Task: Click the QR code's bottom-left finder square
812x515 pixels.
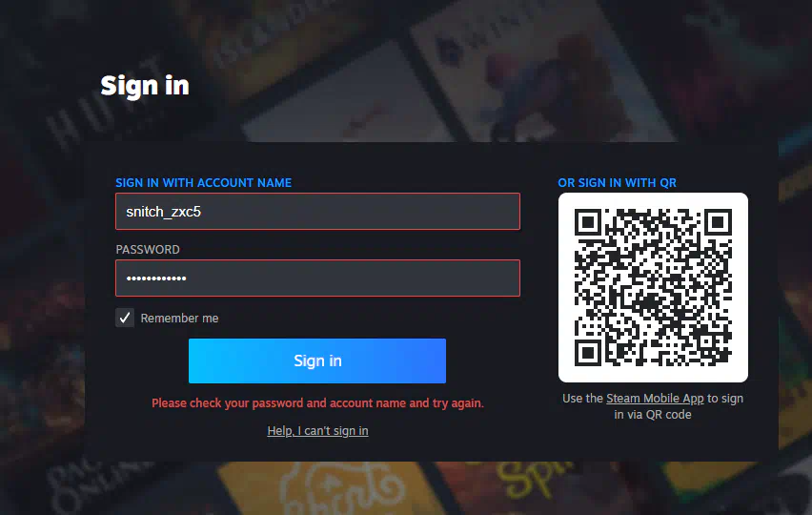Action: (x=588, y=353)
